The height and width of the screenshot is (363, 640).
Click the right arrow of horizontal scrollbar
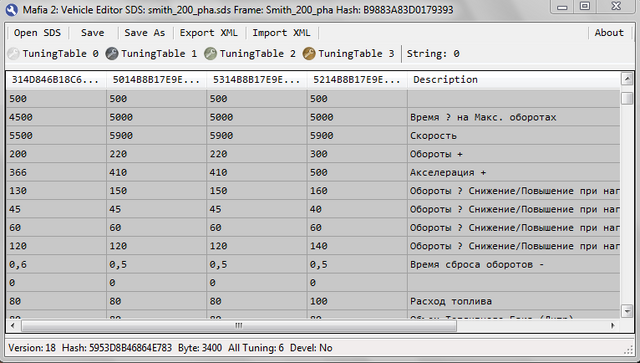click(x=613, y=325)
